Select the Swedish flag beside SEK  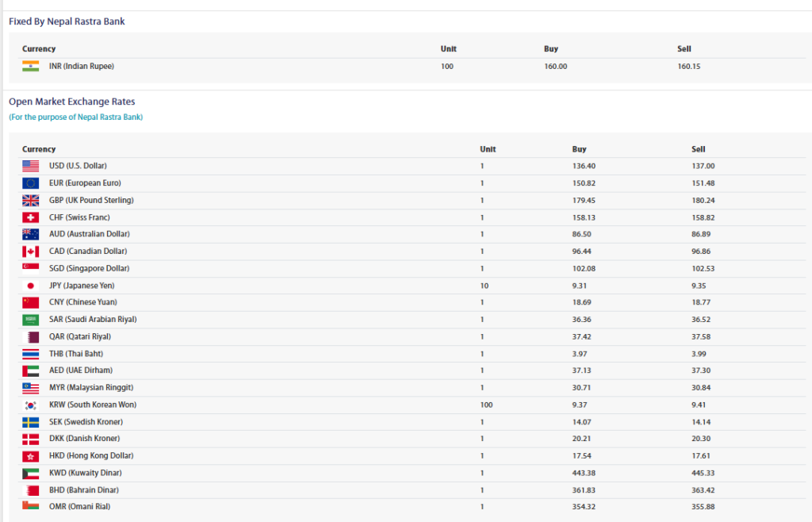click(x=31, y=422)
